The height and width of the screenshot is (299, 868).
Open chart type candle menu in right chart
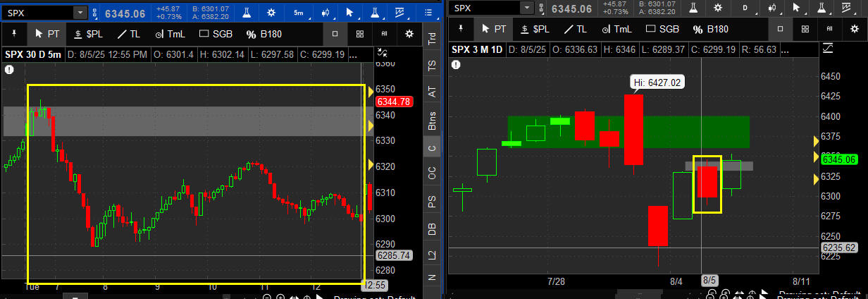pyautogui.click(x=771, y=7)
